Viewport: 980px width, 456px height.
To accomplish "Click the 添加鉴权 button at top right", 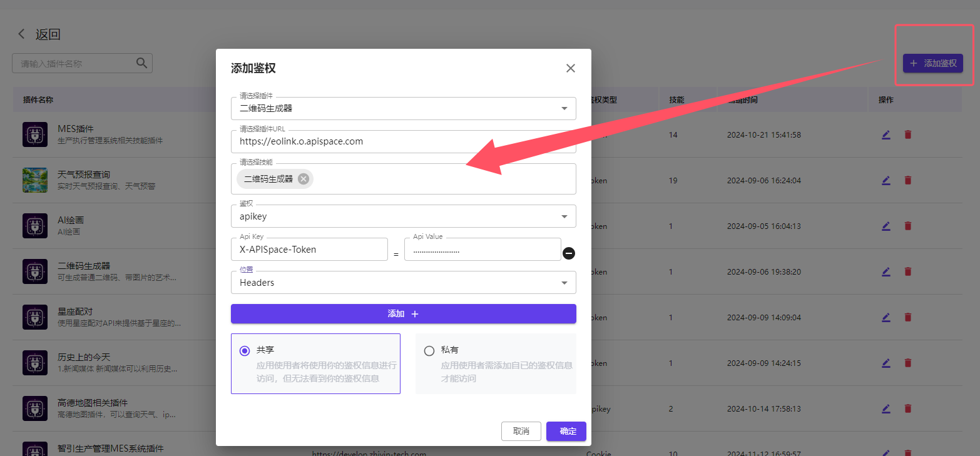I will (933, 63).
